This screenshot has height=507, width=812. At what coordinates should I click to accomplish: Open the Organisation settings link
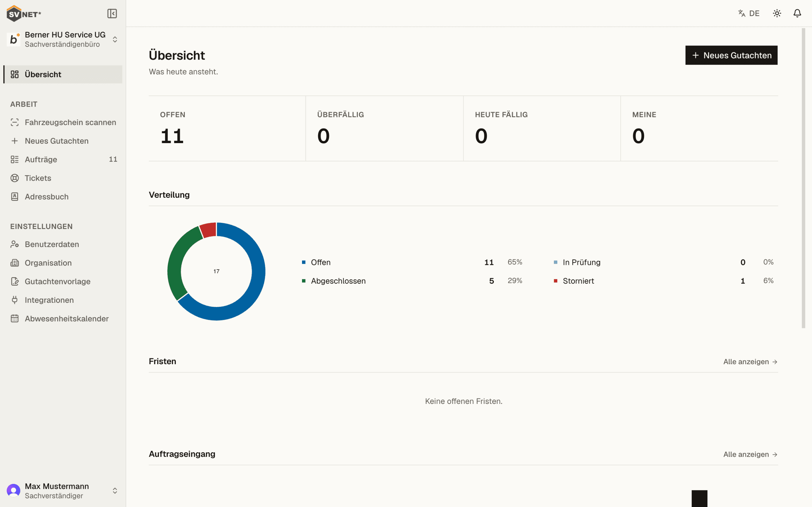click(x=63, y=263)
